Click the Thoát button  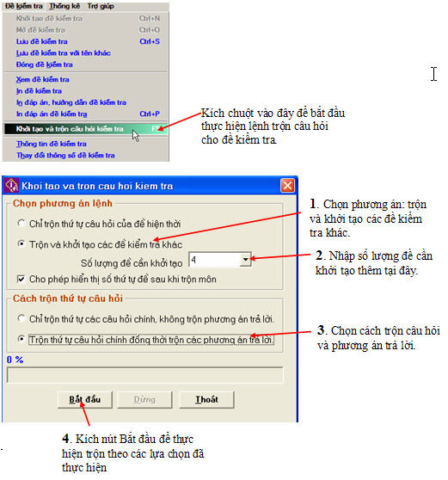coord(207,399)
